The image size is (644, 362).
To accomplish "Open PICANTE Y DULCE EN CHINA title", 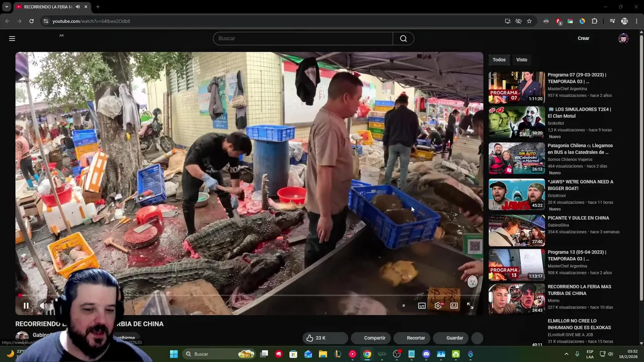I will tap(578, 218).
